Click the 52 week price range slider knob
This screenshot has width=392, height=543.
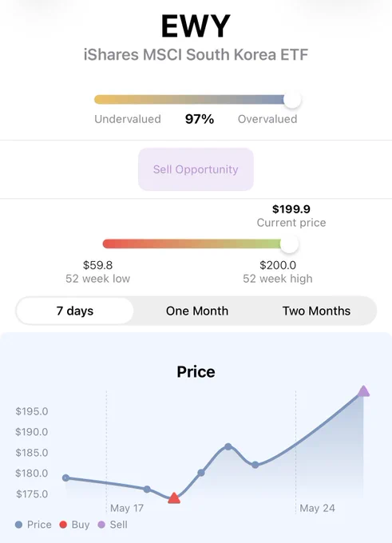coord(289,244)
